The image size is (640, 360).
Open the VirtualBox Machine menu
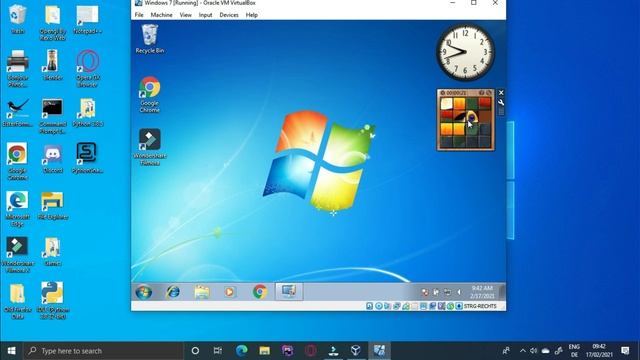coord(161,15)
